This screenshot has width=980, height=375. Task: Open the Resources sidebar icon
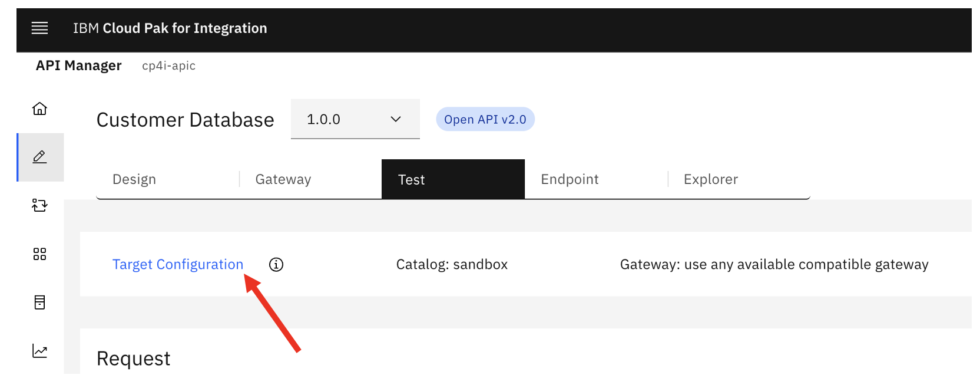tap(39, 302)
